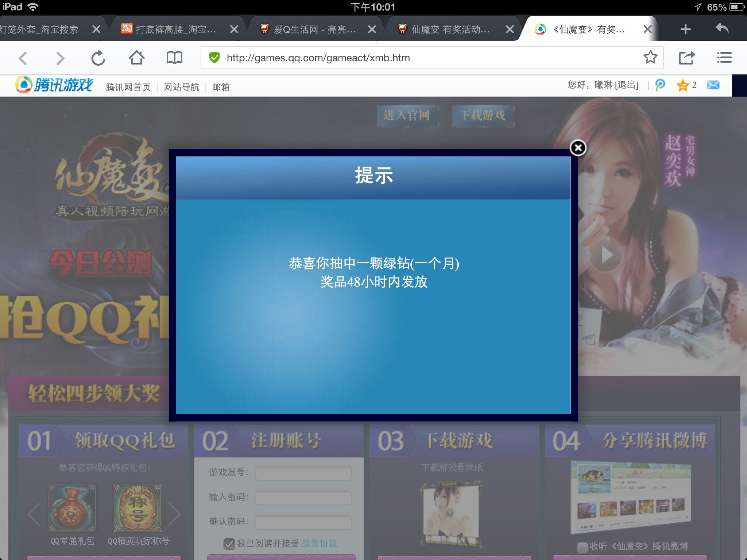Screen dimensions: 747x560
Task: Tap the URL address field
Action: click(432, 58)
